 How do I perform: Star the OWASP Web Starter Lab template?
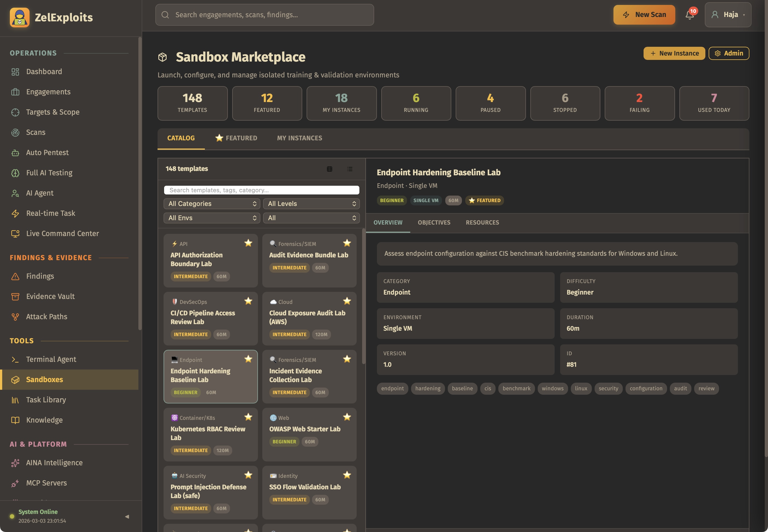pos(347,417)
